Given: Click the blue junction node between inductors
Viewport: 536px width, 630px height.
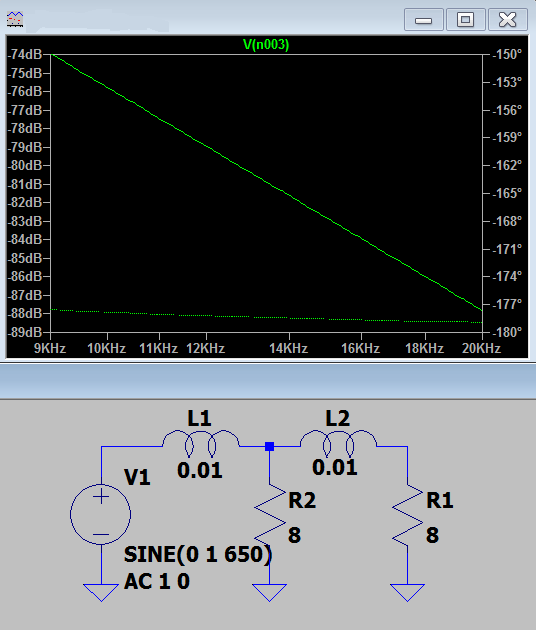Looking at the screenshot, I should coord(270,446).
